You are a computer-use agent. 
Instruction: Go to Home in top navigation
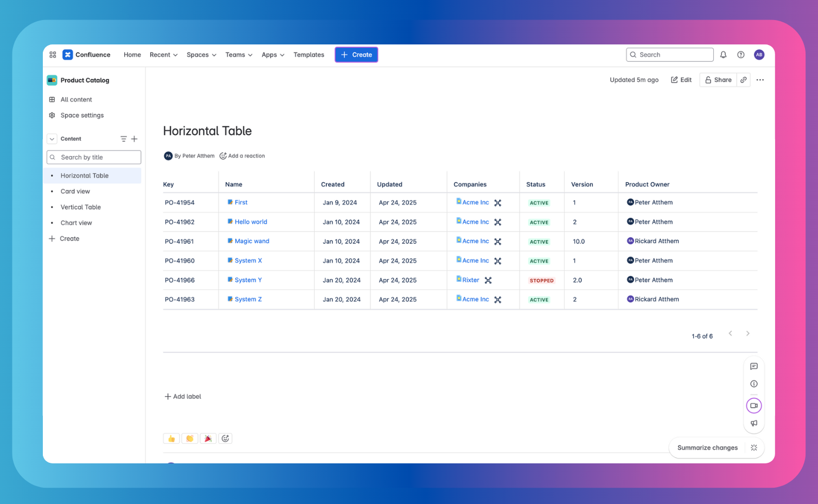coord(132,55)
